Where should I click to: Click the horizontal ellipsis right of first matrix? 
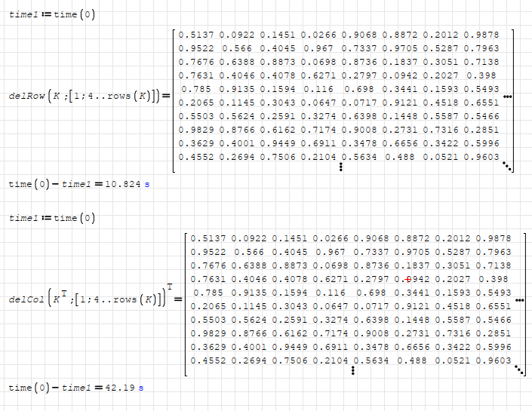point(507,97)
